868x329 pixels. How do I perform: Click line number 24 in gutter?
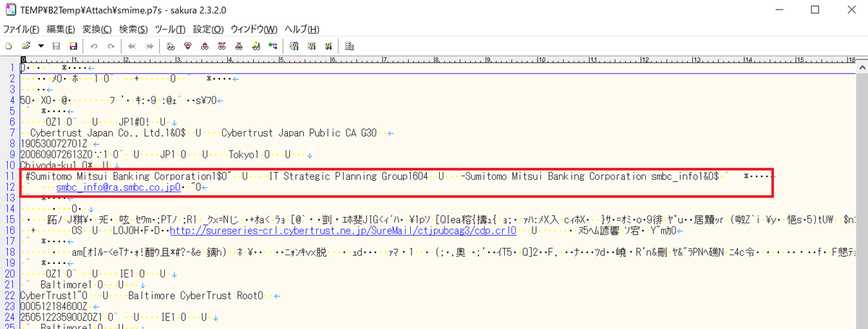tap(10, 317)
